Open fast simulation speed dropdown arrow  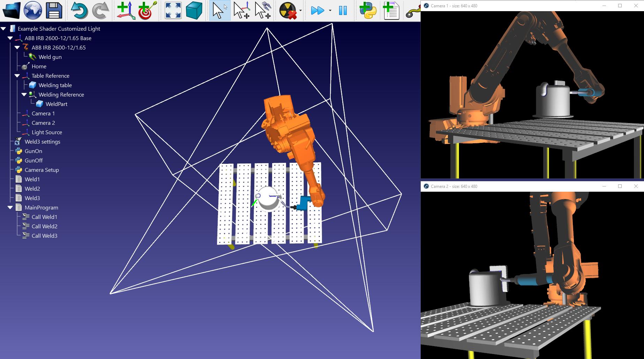[x=330, y=10]
